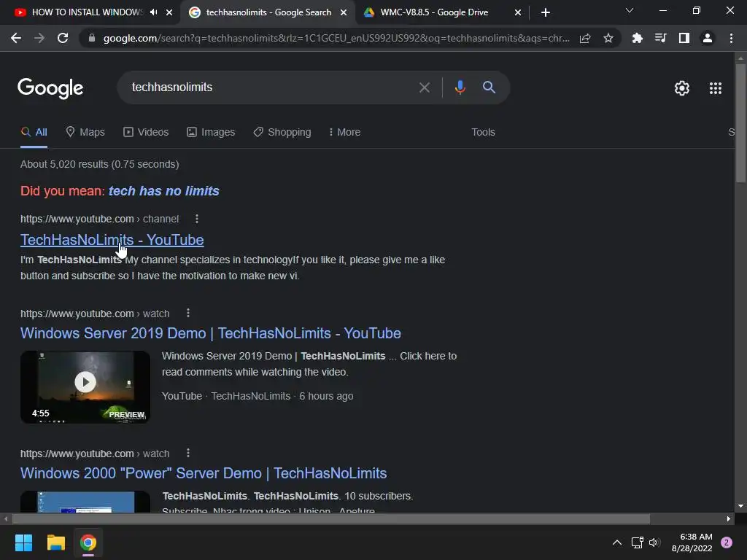Click the horizontal scrollbar thumb
The width and height of the screenshot is (747, 560).
pos(331,518)
